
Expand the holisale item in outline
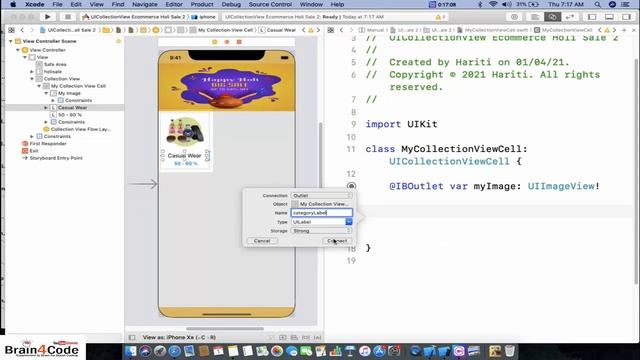[32, 71]
